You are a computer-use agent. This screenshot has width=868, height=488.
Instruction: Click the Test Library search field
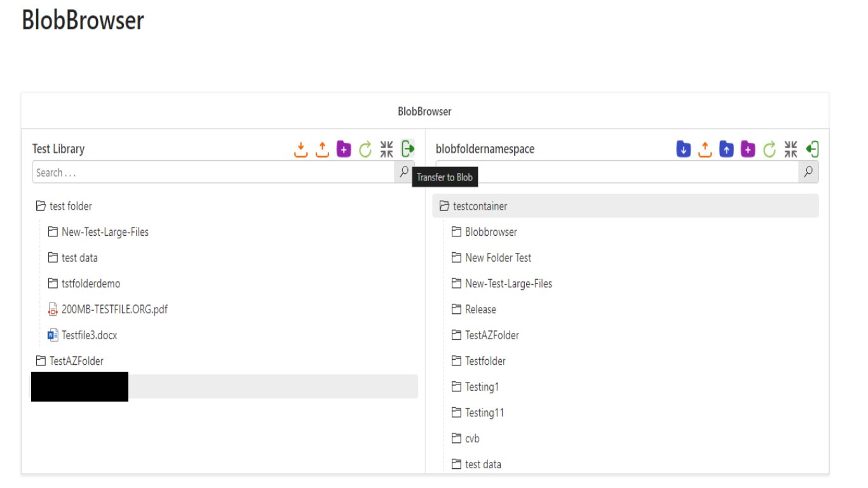[214, 172]
